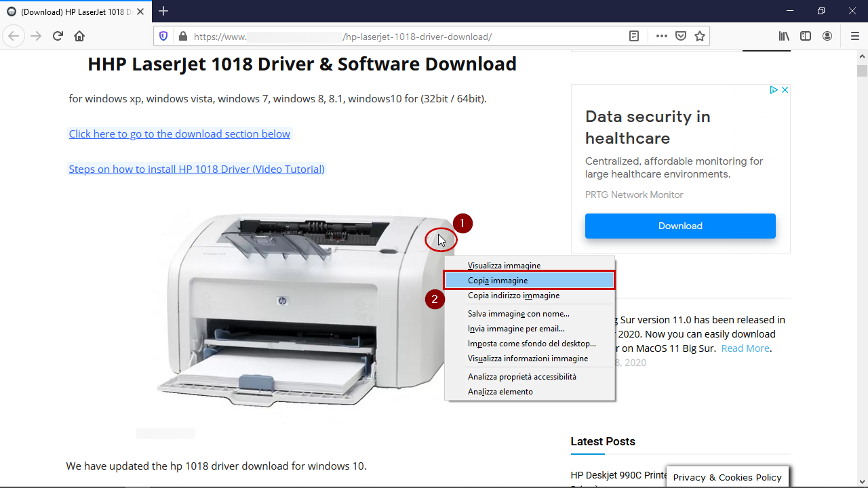Open the Firefox home page
The image size is (868, 488).
coord(79,36)
